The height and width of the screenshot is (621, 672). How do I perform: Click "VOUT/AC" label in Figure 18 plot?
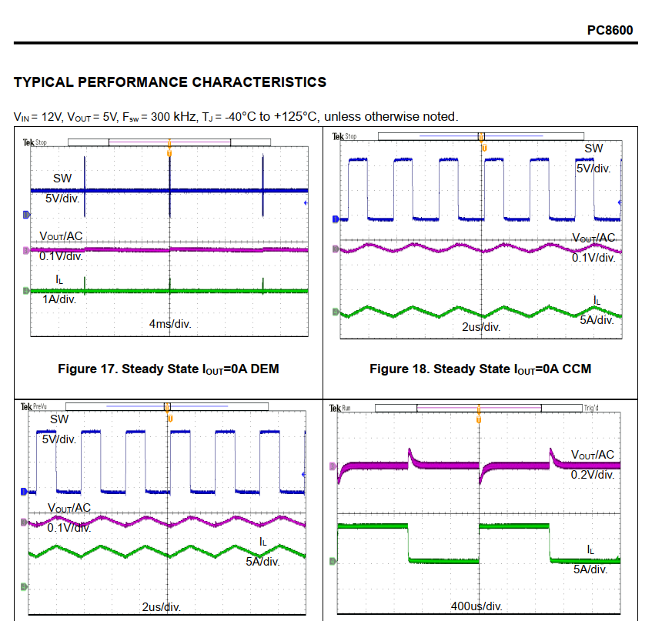[x=593, y=238]
